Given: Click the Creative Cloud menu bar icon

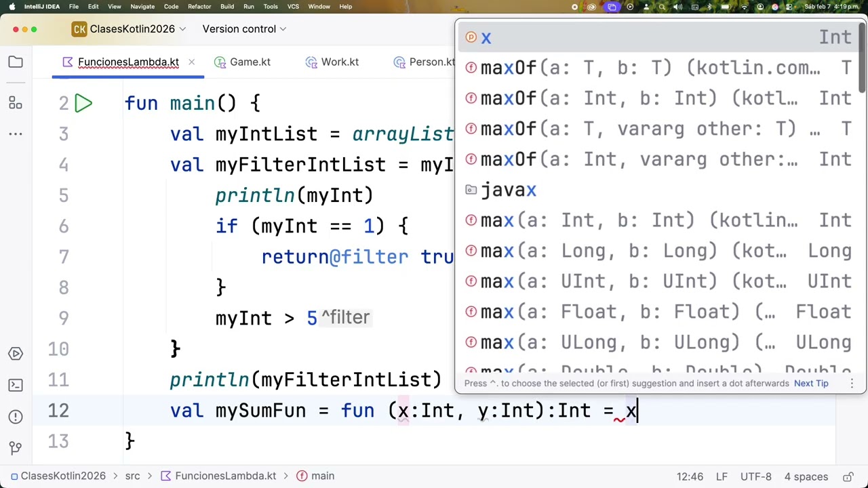Looking at the screenshot, I should (593, 7).
